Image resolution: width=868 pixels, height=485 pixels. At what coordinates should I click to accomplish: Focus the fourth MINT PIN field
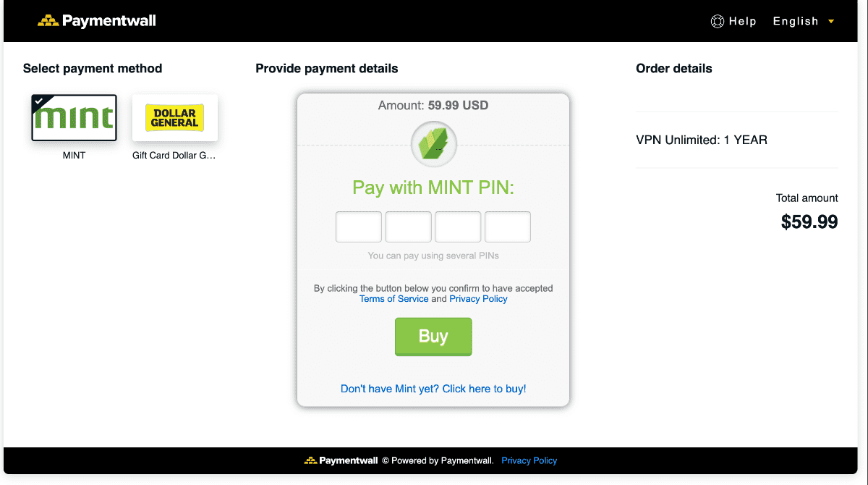[508, 227]
